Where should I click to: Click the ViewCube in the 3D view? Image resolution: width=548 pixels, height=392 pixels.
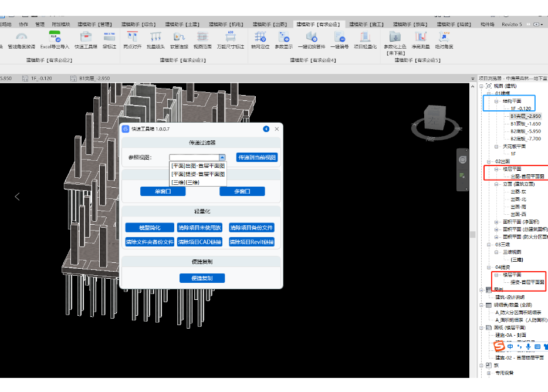coord(436,117)
